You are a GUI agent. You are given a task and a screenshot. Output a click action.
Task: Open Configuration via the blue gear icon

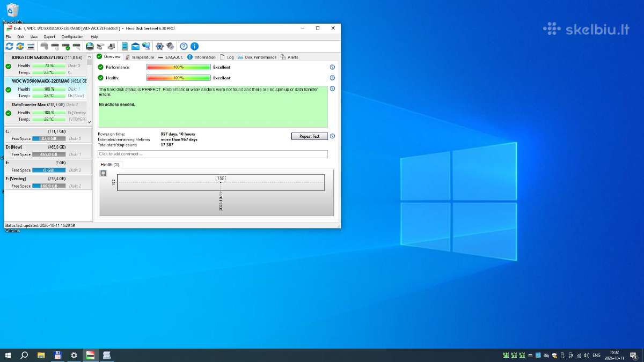pyautogui.click(x=159, y=47)
